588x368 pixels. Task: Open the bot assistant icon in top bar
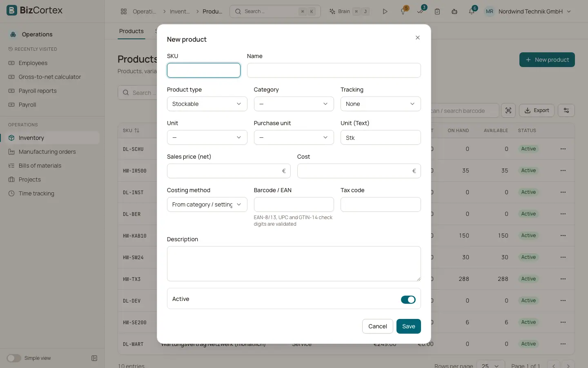[454, 11]
